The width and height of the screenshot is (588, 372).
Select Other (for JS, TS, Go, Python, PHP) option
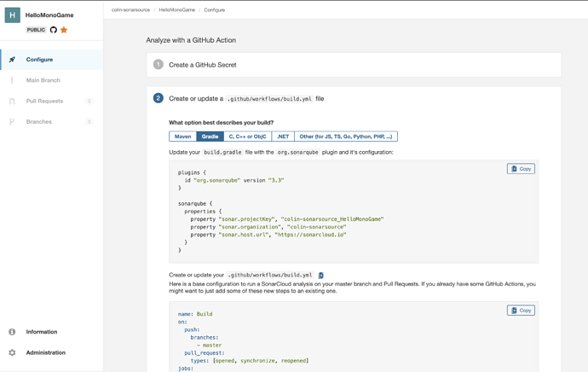point(346,137)
